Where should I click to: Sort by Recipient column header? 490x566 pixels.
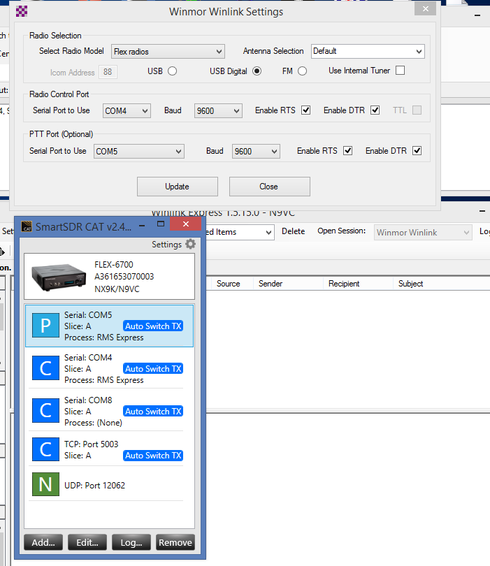pos(344,284)
